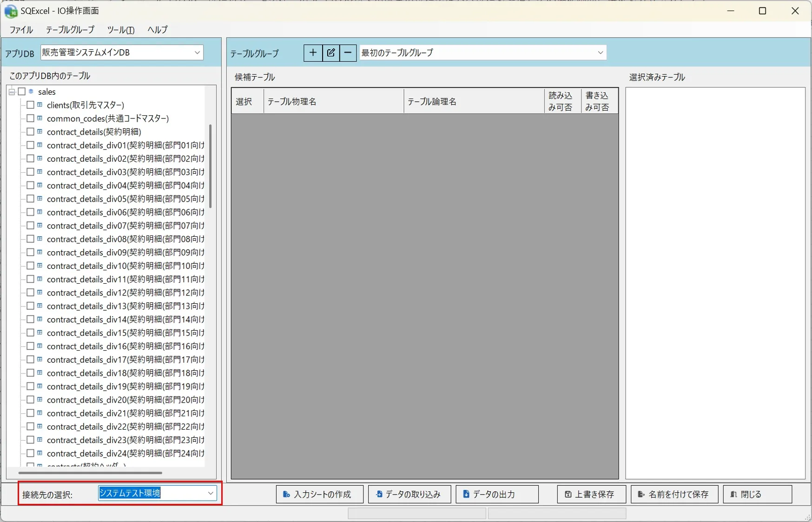This screenshot has height=522, width=812.
Task: Open the テーブルグループ menu
Action: click(x=70, y=30)
